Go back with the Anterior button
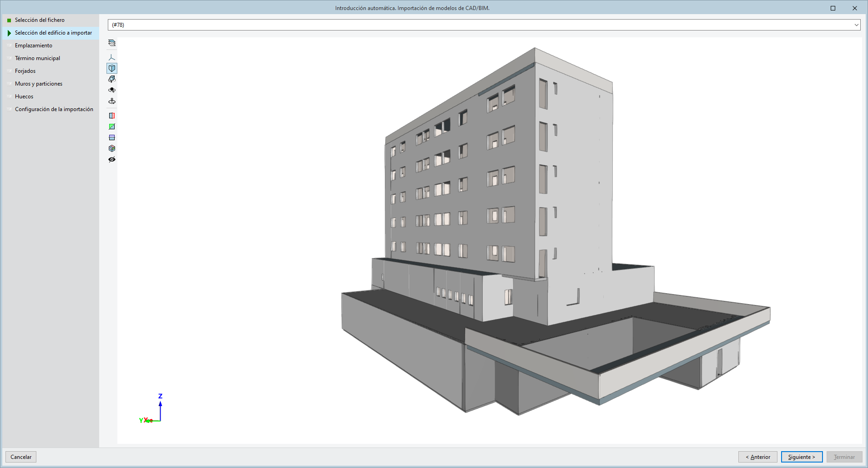The width and height of the screenshot is (868, 468). pyautogui.click(x=758, y=457)
